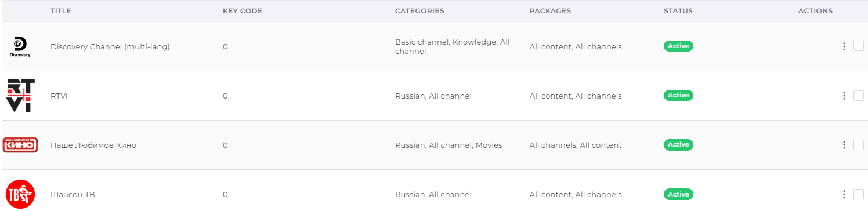Click the red Шансон ТВ logo

pyautogui.click(x=20, y=194)
